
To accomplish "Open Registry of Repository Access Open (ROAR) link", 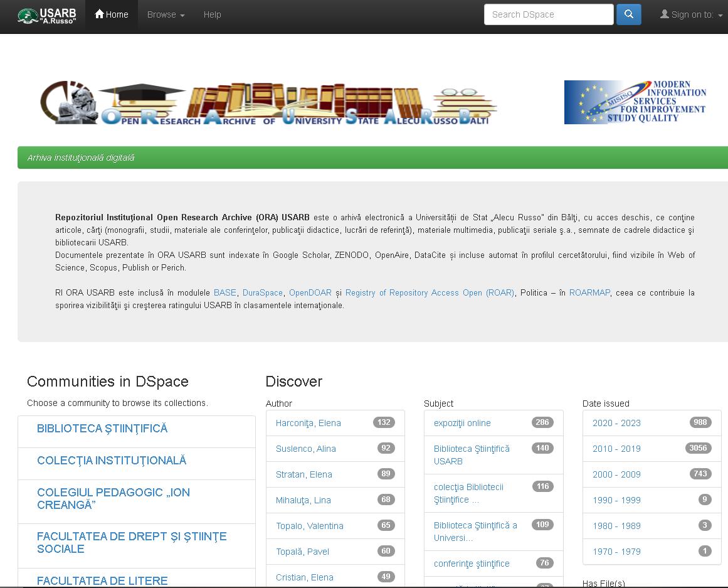I will coord(430,293).
